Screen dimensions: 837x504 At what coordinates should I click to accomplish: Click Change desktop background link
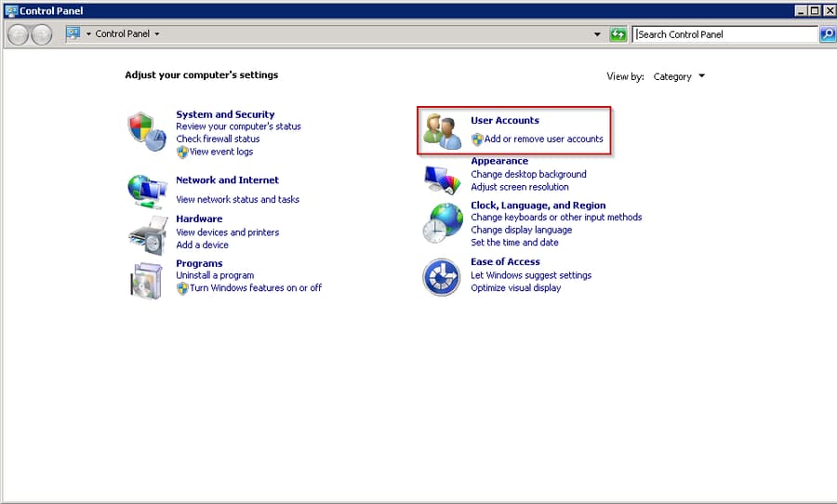point(528,174)
